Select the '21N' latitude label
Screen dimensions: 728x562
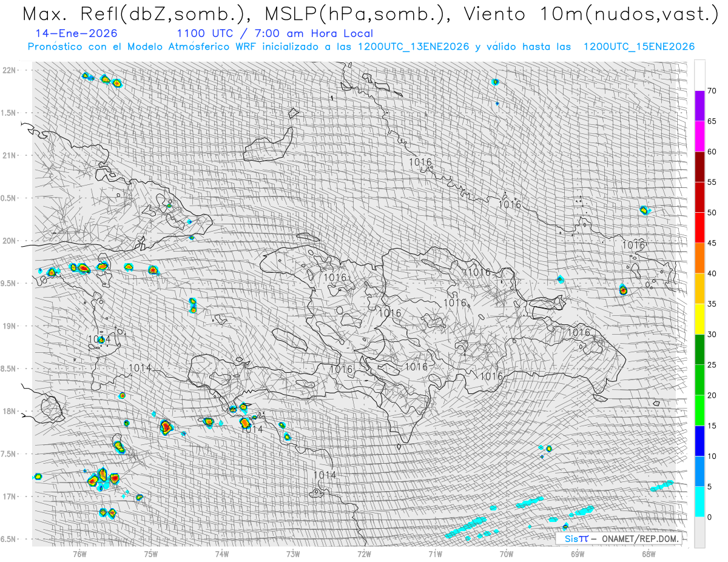10,155
